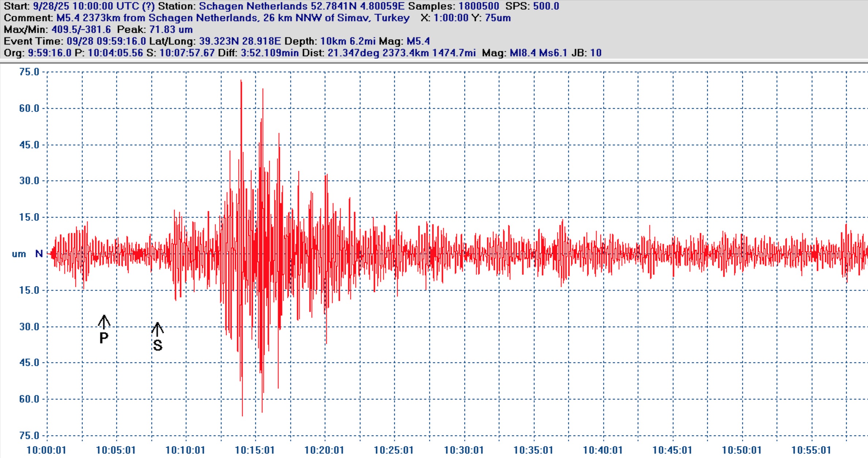The width and height of the screenshot is (868, 458).
Task: Select the 10:30:01 time axis label
Action: 464,450
